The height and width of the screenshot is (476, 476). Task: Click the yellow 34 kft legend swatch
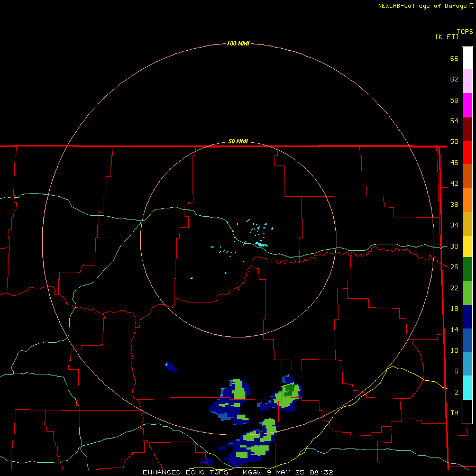pos(467,246)
